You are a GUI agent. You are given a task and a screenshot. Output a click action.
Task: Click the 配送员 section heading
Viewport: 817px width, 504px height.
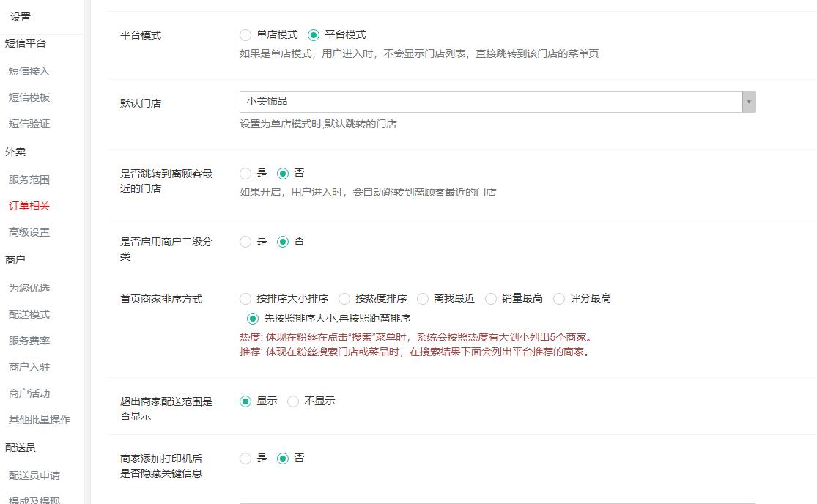click(x=21, y=448)
